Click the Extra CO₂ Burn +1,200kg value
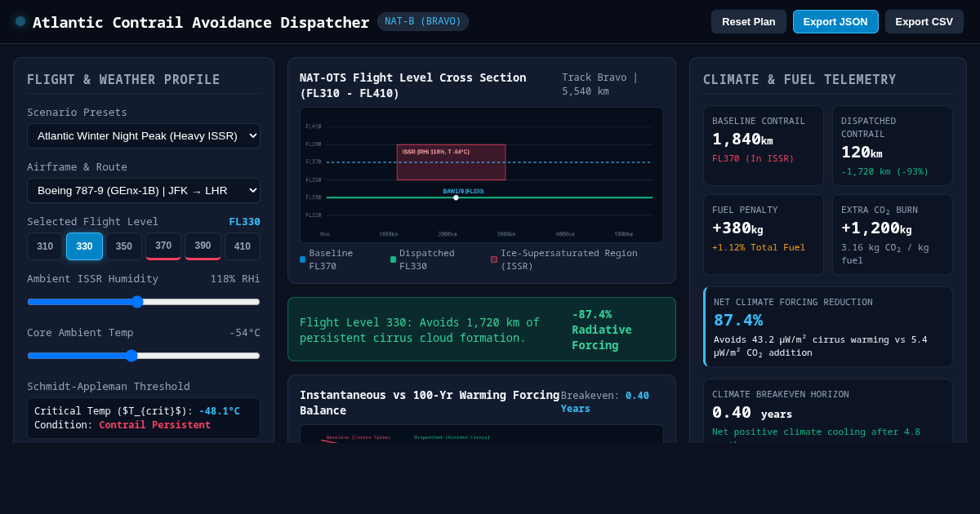Viewport: 980px width, 514px height. pos(876,228)
